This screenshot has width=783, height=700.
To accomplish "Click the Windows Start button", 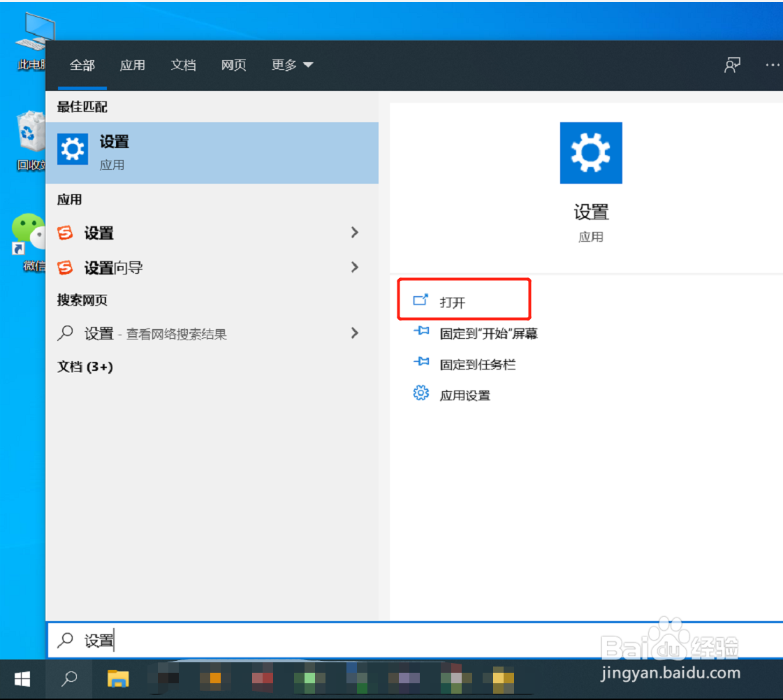I will coord(22,678).
